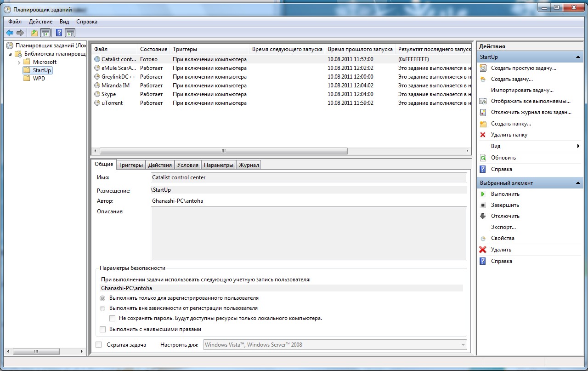Screen dimensions: 588x371
Task: Click the Отключить down-arrow icon
Action: pyautogui.click(x=483, y=216)
